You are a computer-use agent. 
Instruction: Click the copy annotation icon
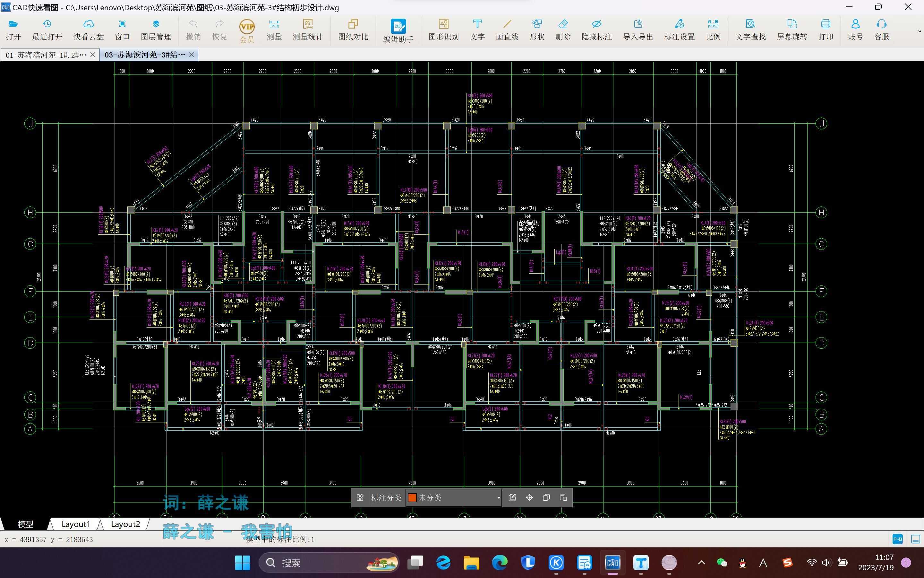pyautogui.click(x=546, y=498)
